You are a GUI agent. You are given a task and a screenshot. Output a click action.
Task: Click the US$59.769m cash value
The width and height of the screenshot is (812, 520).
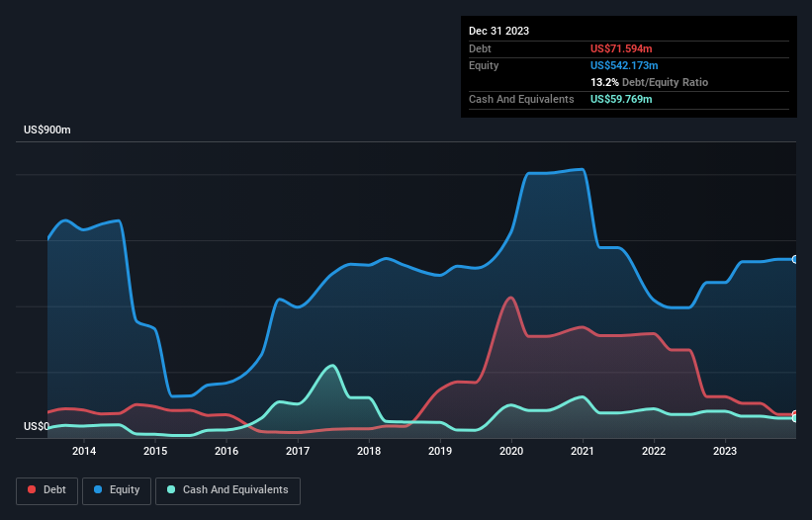pyautogui.click(x=621, y=99)
